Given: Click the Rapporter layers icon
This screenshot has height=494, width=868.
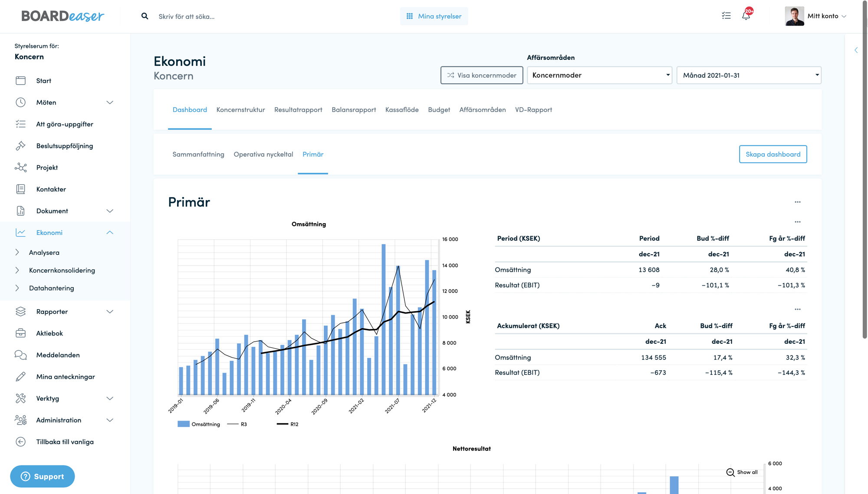Looking at the screenshot, I should [20, 312].
